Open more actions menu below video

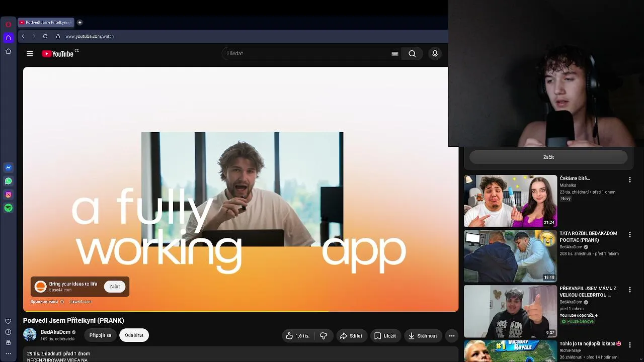(x=452, y=336)
